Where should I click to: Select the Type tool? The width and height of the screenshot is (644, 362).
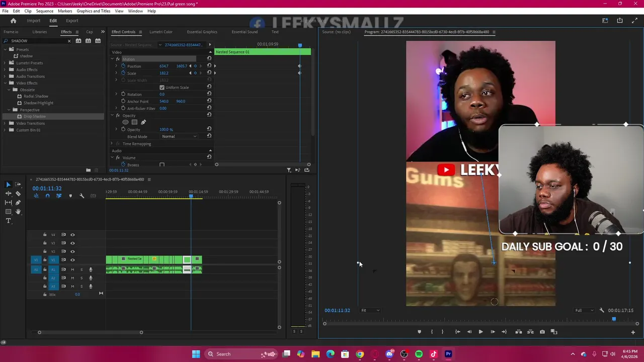[9, 221]
